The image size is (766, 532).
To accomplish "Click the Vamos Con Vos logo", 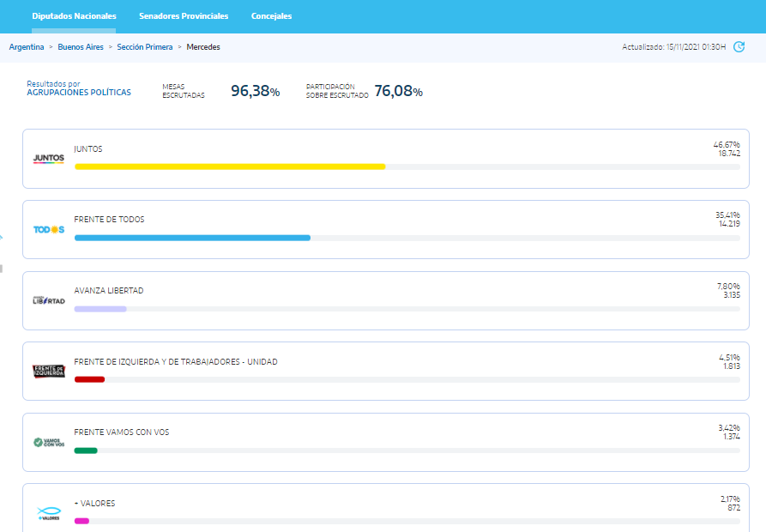I will [x=48, y=442].
